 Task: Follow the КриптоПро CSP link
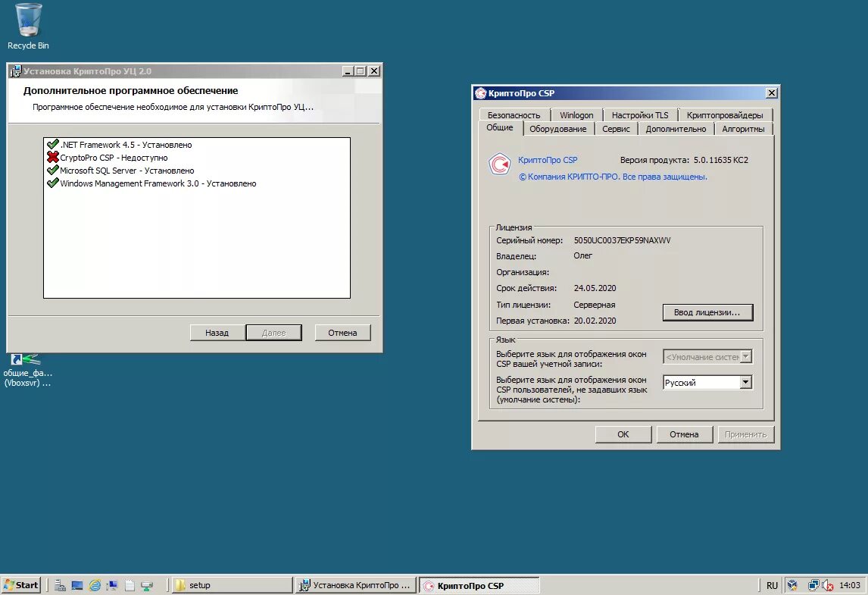click(x=548, y=160)
